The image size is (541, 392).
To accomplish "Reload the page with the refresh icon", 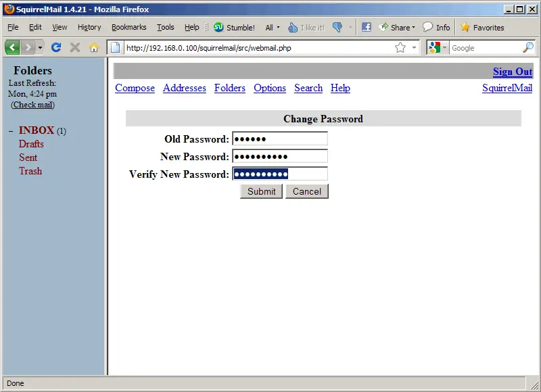I will 56,47.
